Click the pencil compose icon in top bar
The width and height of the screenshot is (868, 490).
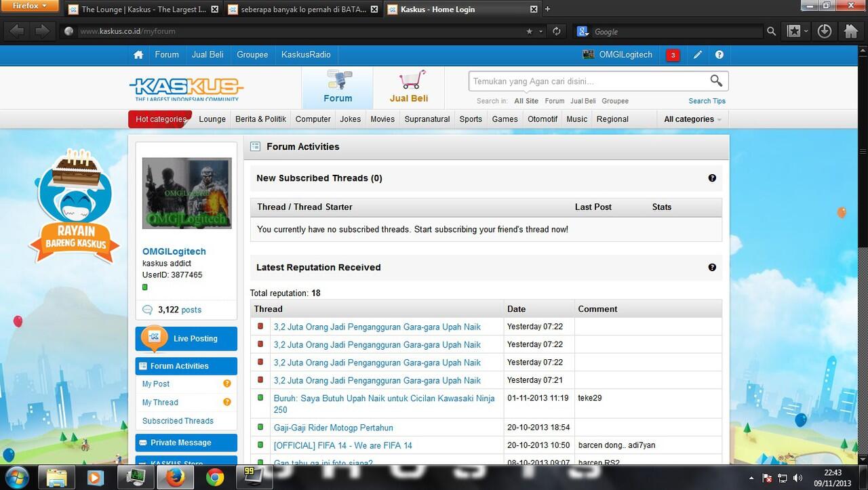[x=697, y=55]
